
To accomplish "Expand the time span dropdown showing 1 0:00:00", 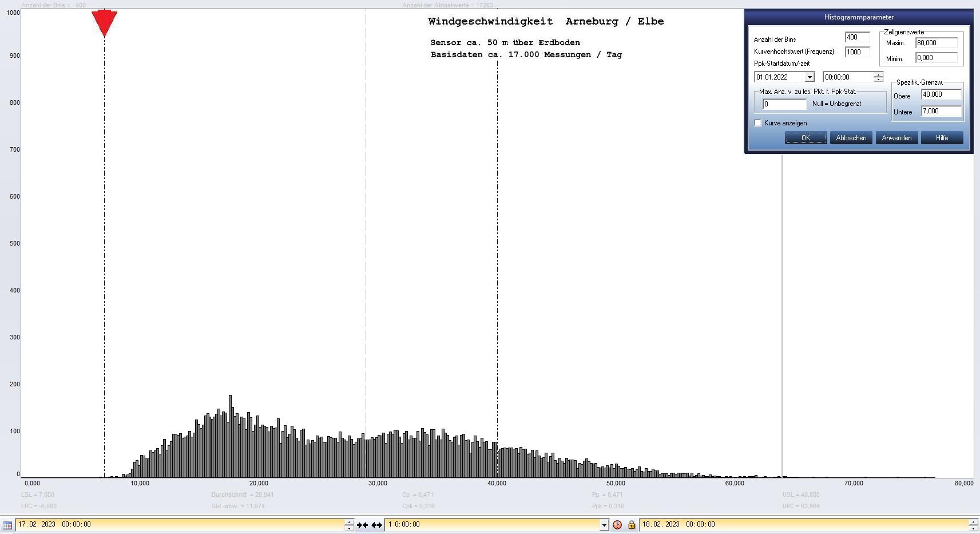I will (604, 525).
